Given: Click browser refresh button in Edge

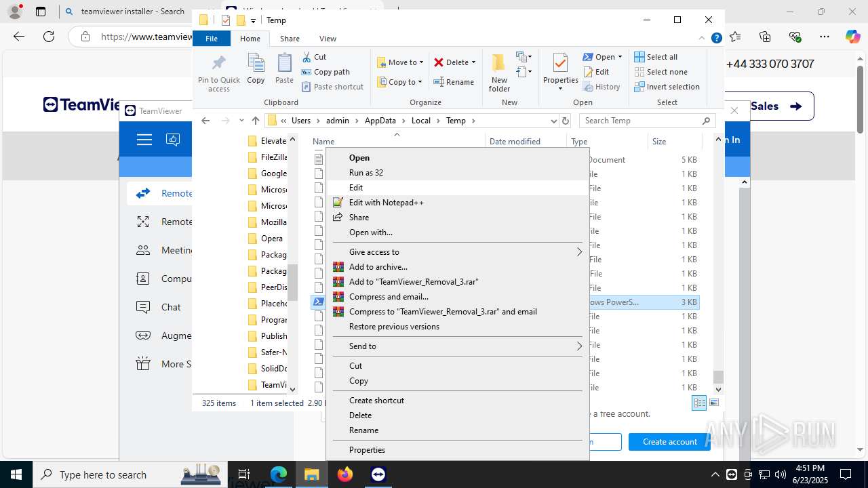Looking at the screenshot, I should [x=49, y=37].
